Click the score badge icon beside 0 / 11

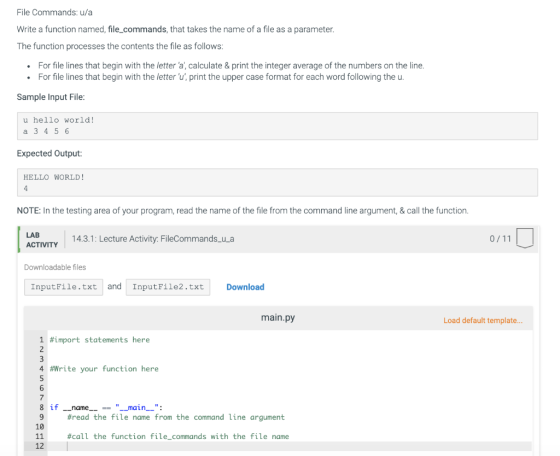tap(525, 238)
